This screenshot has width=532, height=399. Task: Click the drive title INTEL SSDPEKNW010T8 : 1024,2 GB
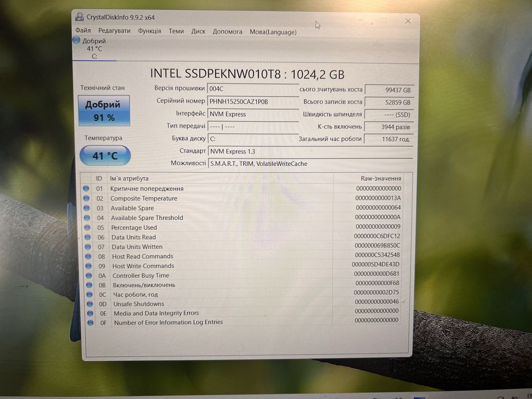(x=247, y=74)
